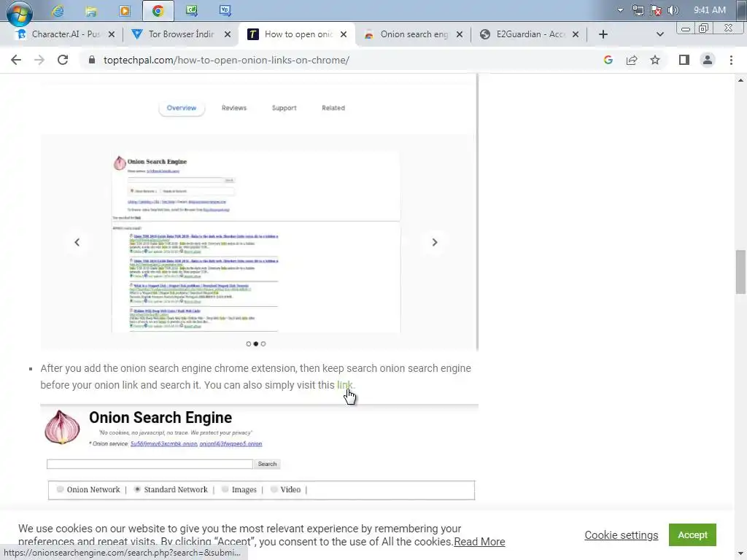Click the Search button
747x560 pixels.
tap(267, 464)
